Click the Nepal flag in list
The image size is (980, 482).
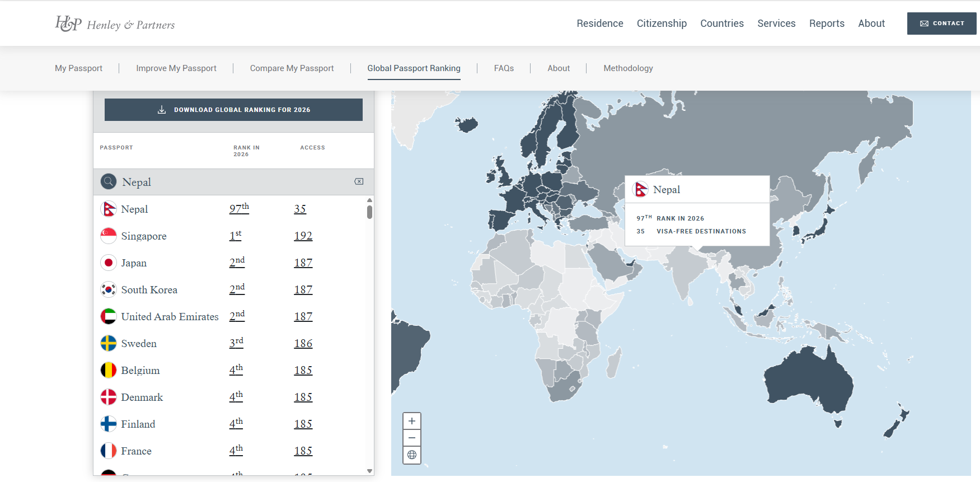click(109, 209)
